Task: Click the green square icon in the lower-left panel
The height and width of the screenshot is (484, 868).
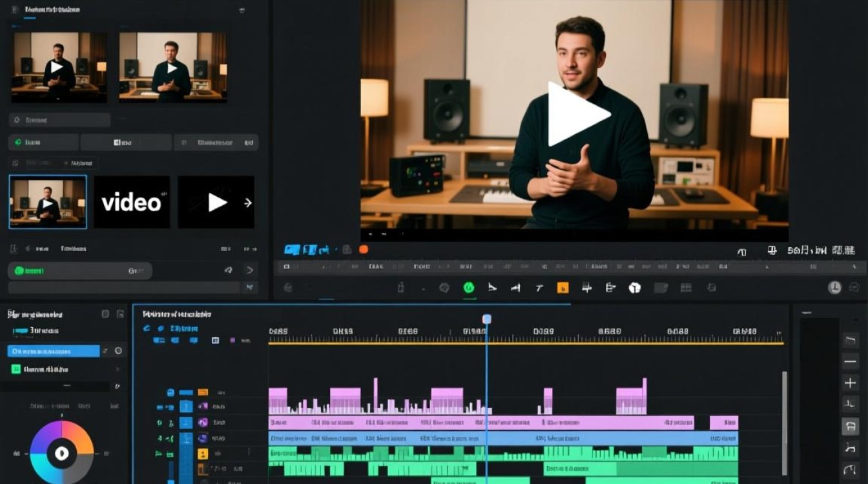Action: tap(16, 369)
